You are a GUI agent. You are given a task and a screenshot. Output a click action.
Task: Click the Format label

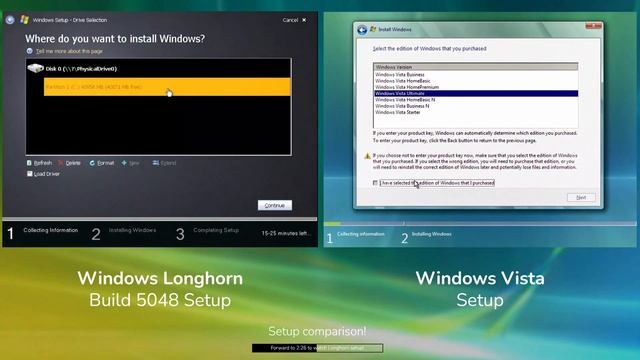[105, 163]
